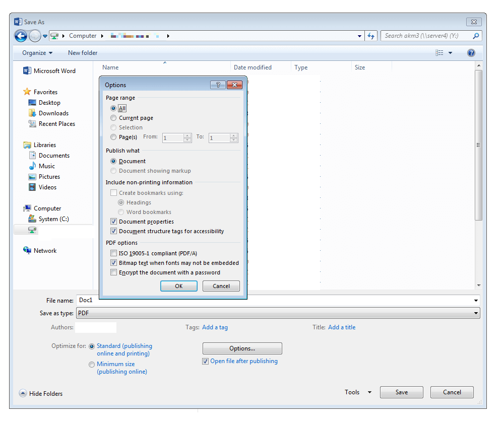Viewport: 504px width, 426px height.
Task: Uncheck Bitmap text when fonts not embedded
Action: 113,263
